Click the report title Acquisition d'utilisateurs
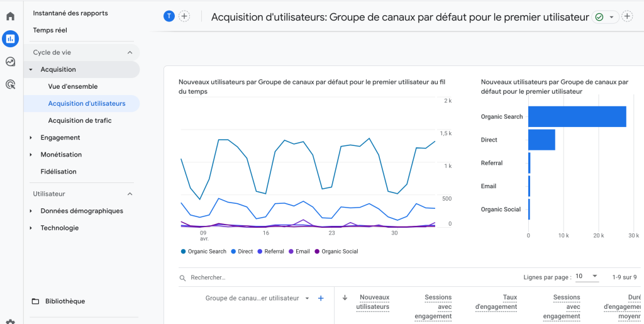644x324 pixels. [400, 17]
